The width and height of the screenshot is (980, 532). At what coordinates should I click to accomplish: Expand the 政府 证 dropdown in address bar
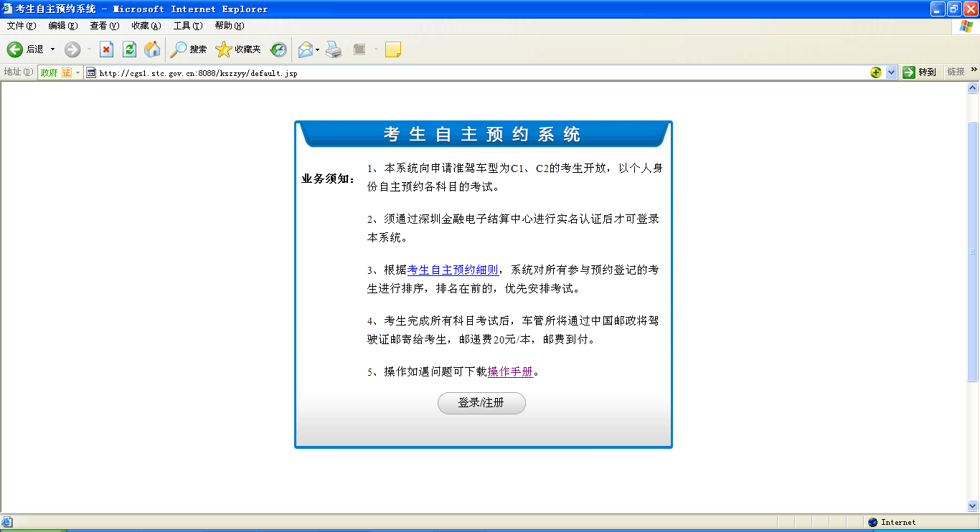pos(78,72)
